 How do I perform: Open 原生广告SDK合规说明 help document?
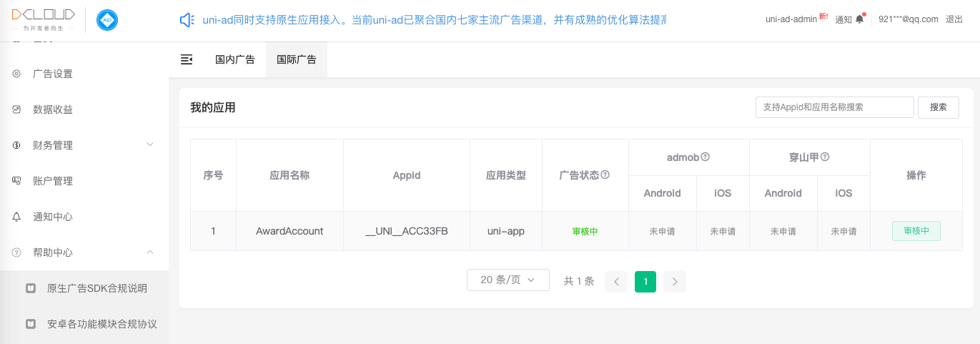pos(96,288)
